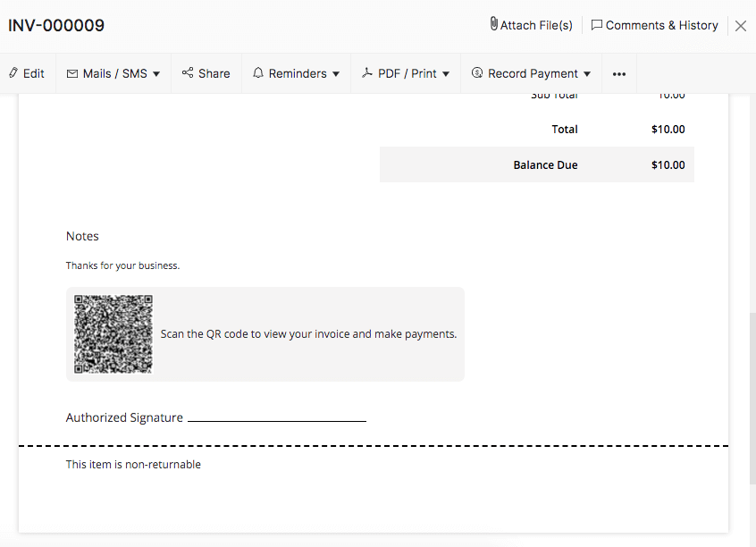Click the QR code thumbnail
The image size is (756, 547).
(113, 333)
